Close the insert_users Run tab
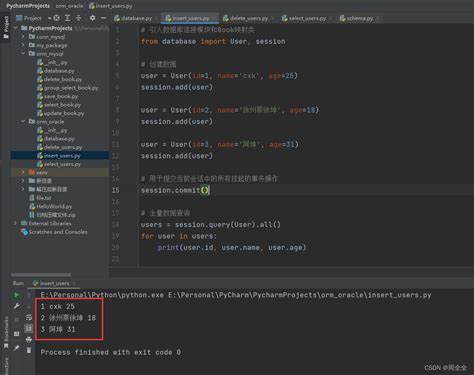This screenshot has width=474, height=375. pos(74,283)
